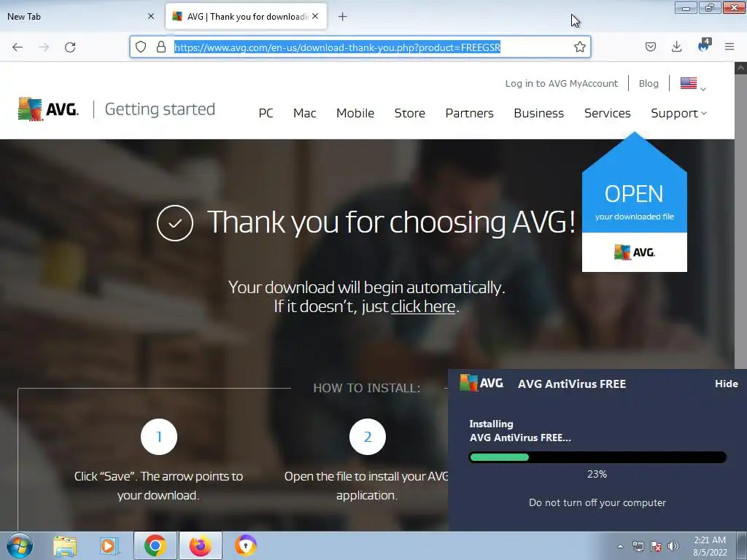
Task: Open Log in to AVG MyAccount
Action: tap(561, 83)
